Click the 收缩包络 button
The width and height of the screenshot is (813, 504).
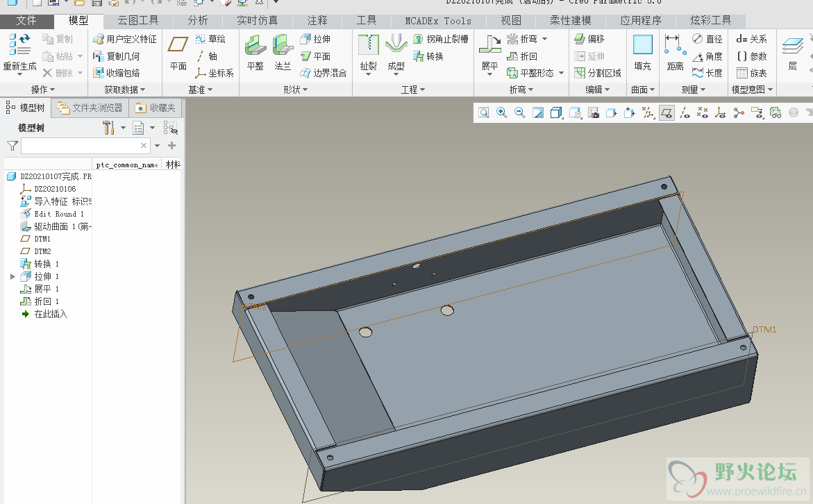tap(116, 73)
